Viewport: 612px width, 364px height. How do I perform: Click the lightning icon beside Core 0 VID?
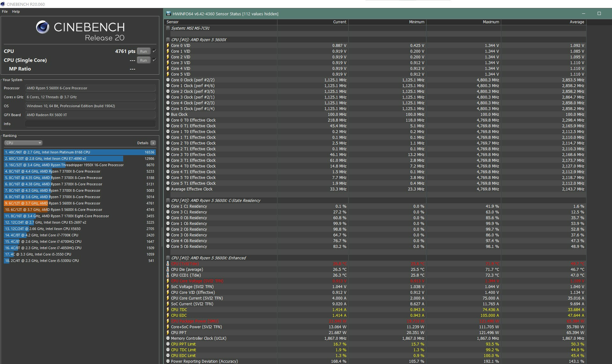pyautogui.click(x=168, y=46)
